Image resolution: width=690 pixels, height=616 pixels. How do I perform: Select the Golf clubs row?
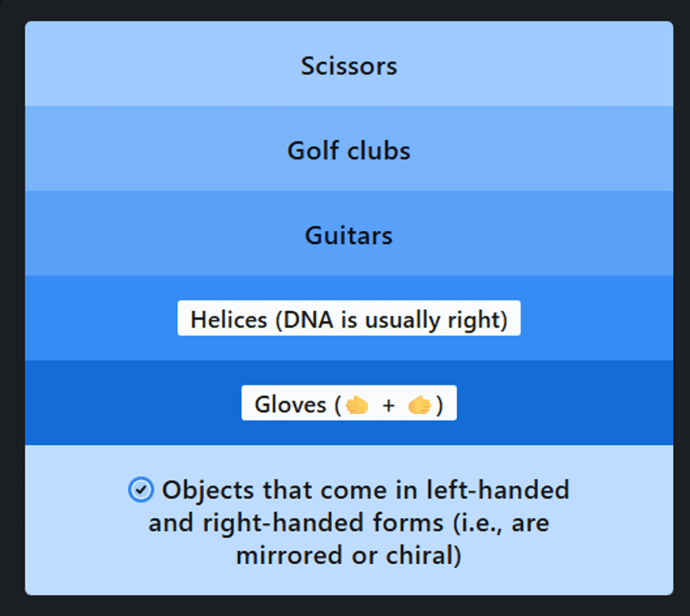pos(349,148)
